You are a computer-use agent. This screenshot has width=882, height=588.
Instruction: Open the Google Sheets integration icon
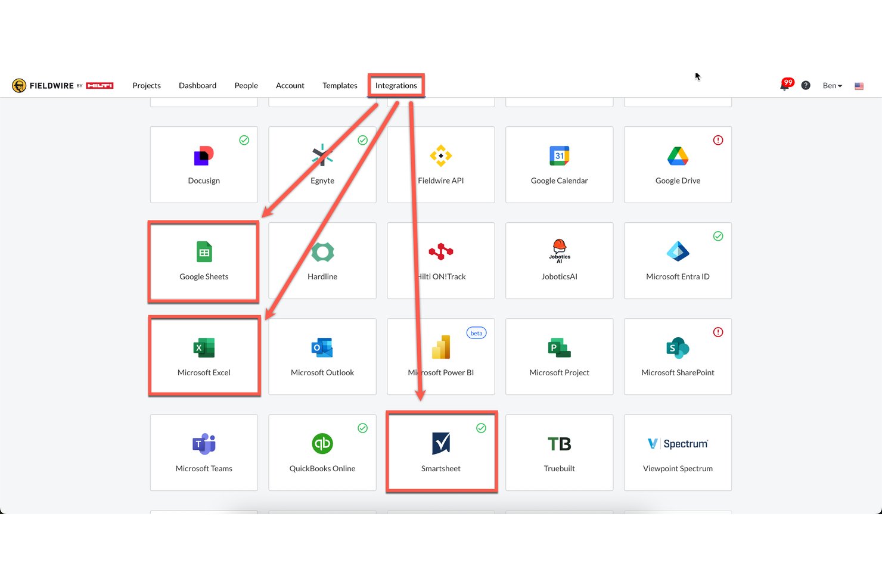pyautogui.click(x=204, y=252)
